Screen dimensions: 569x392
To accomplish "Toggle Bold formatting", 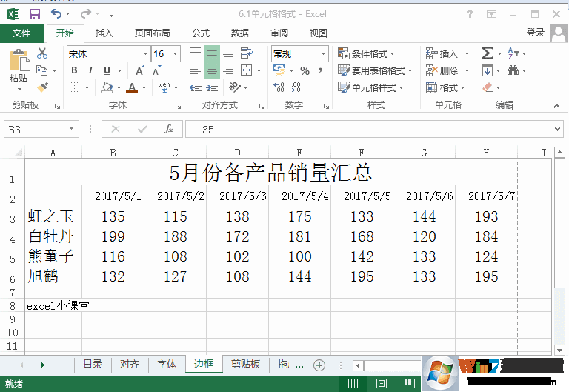I will pyautogui.click(x=74, y=70).
